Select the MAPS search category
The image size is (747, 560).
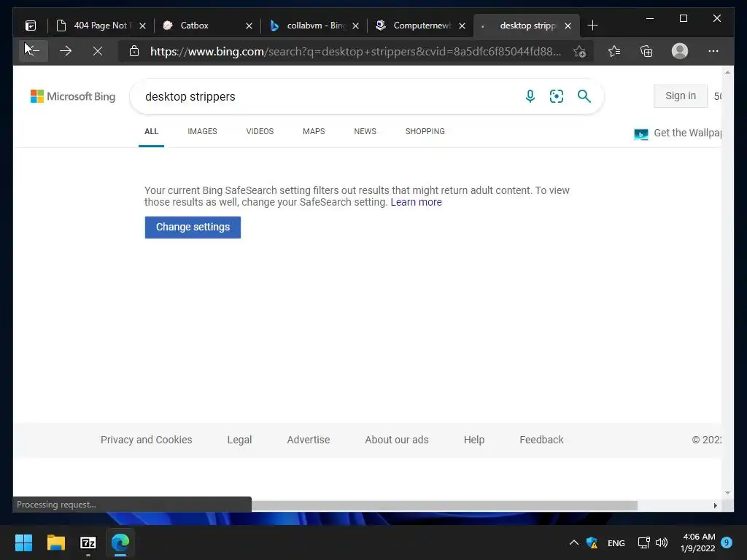click(314, 131)
